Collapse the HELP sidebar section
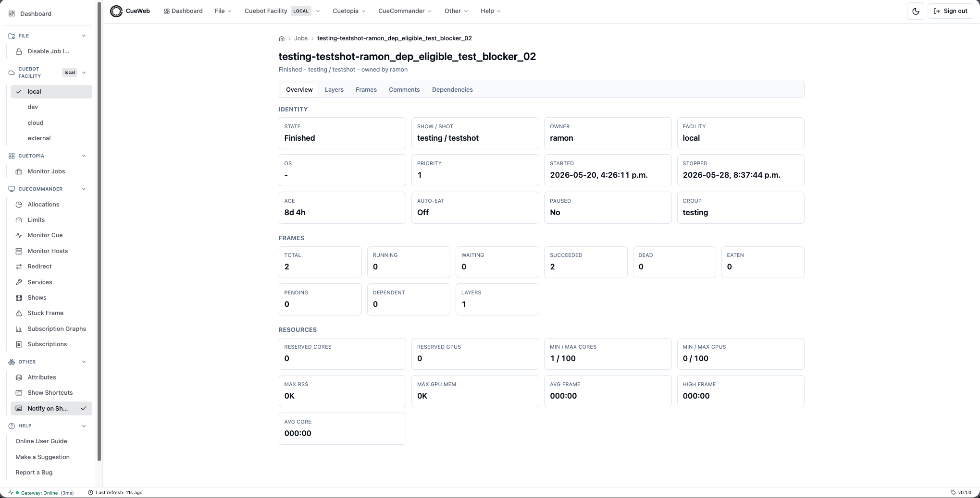The height and width of the screenshot is (498, 980). (x=84, y=426)
